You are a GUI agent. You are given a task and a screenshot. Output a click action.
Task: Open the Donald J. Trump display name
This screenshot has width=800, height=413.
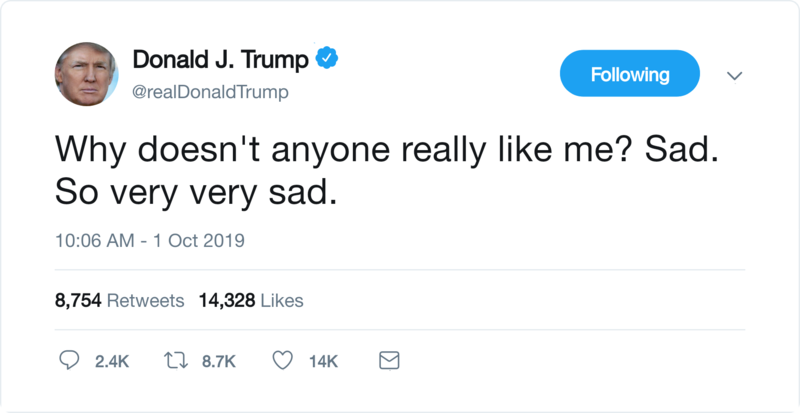coord(220,59)
